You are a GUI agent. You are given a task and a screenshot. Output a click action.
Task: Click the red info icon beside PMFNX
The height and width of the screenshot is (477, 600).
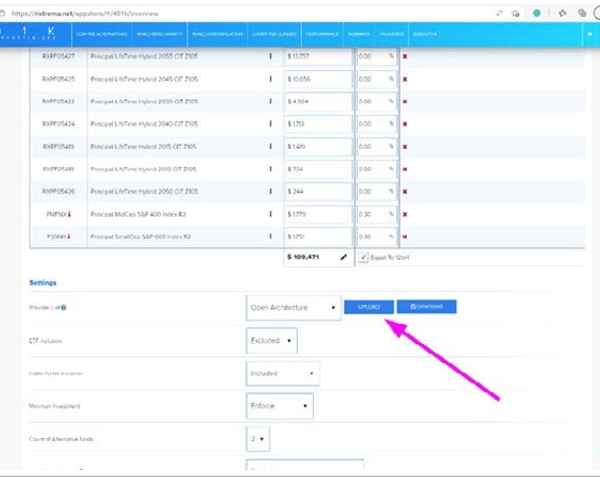pyautogui.click(x=69, y=213)
